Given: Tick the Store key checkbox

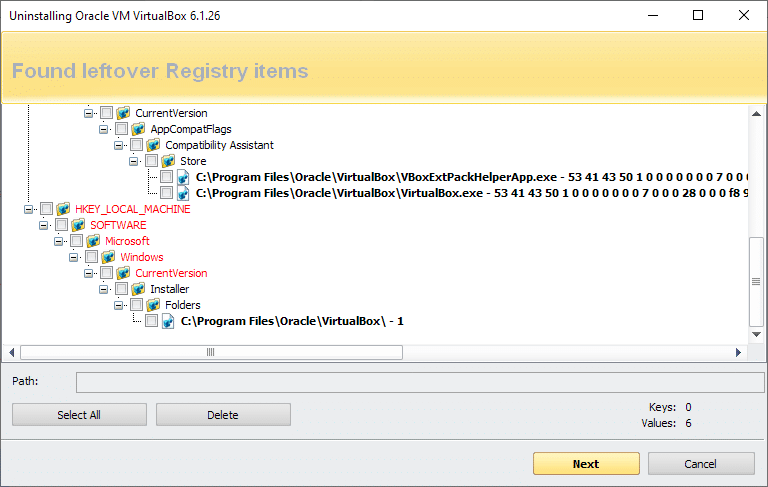Looking at the screenshot, I should tap(151, 161).
